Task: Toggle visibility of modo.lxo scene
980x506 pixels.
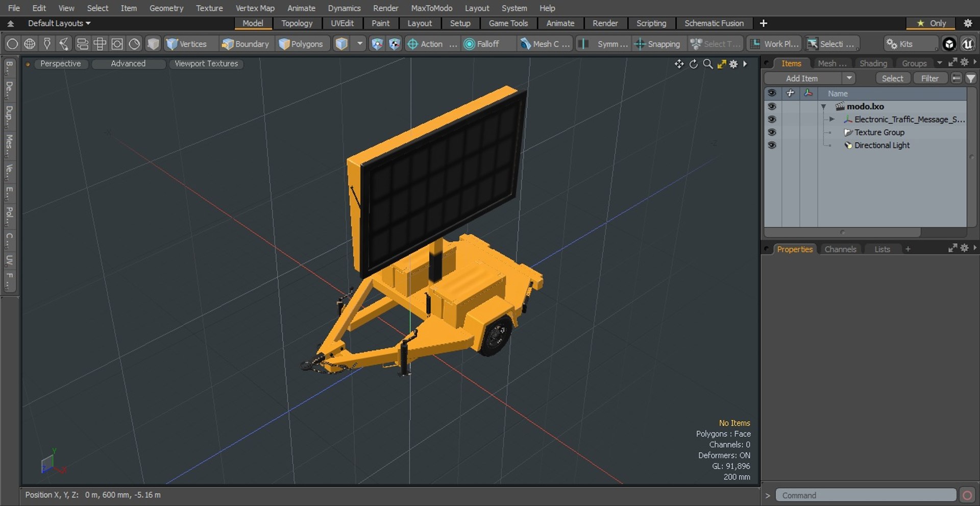Action: tap(772, 106)
